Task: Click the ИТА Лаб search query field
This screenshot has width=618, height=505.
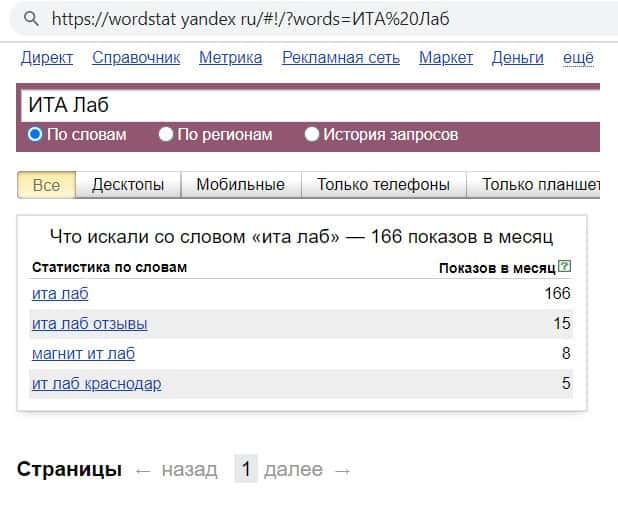Action: [311, 106]
